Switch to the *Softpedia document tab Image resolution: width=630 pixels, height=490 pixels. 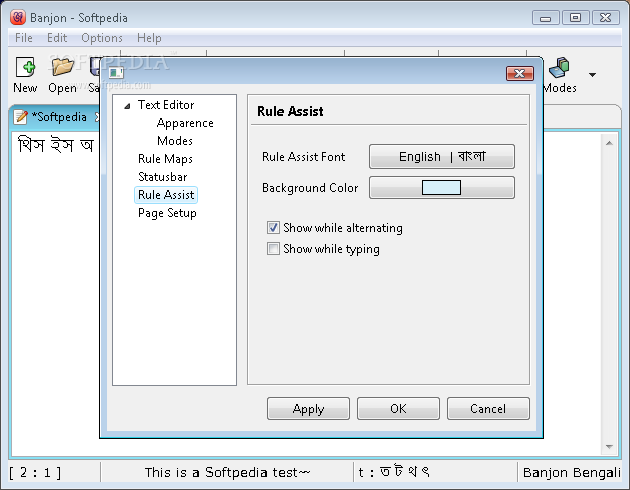[x=59, y=117]
